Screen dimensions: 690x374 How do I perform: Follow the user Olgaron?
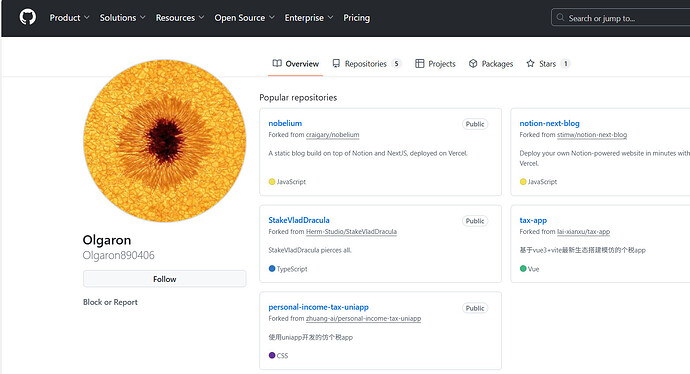click(165, 279)
